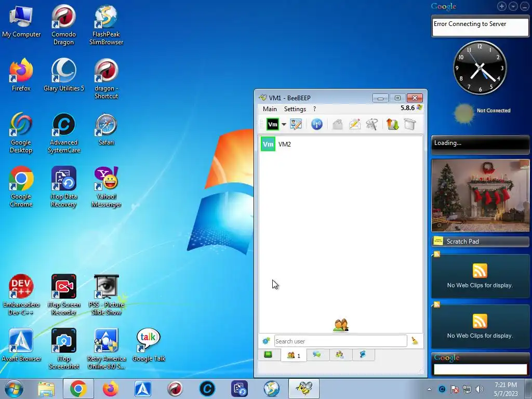
Task: Click the blue broadcast antenna icon
Action: [316, 124]
